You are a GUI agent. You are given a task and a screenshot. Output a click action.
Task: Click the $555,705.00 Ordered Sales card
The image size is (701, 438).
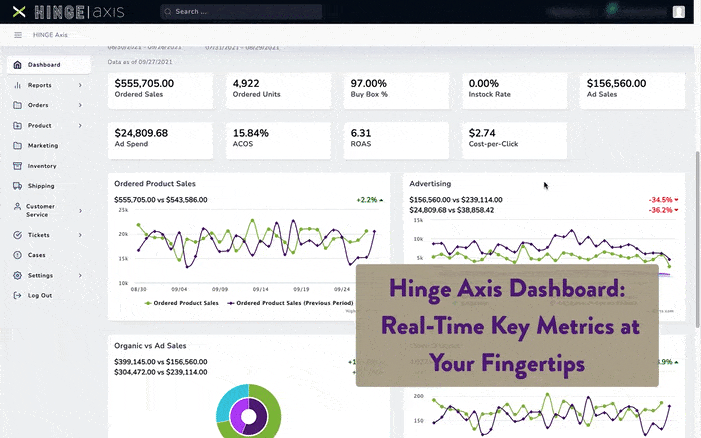(x=160, y=91)
